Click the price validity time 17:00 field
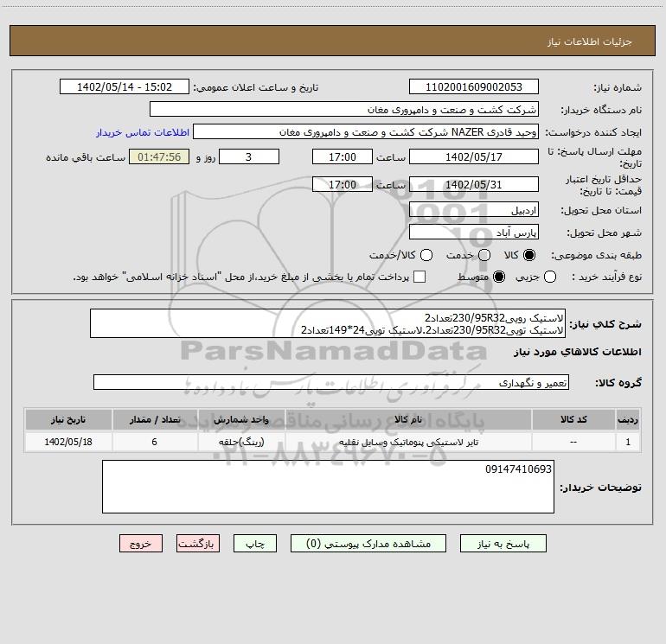 coord(343,184)
